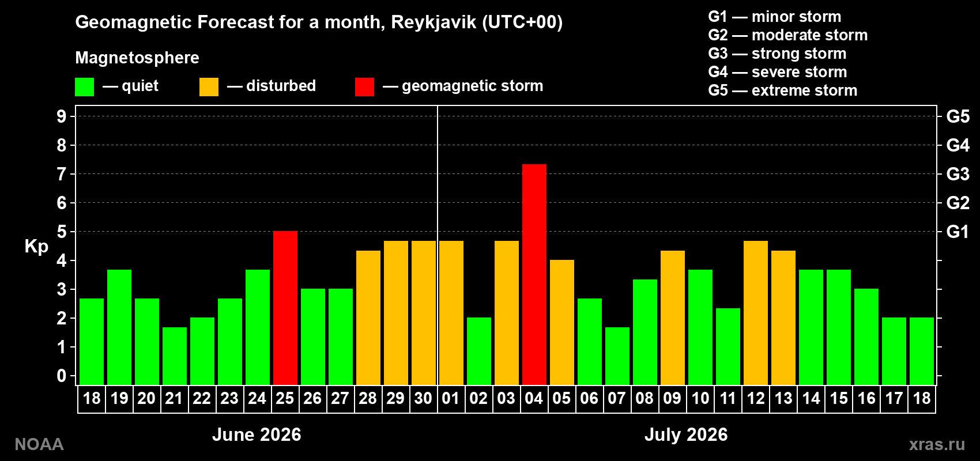
Task: Click date label 25 on the axis
Action: (x=285, y=398)
